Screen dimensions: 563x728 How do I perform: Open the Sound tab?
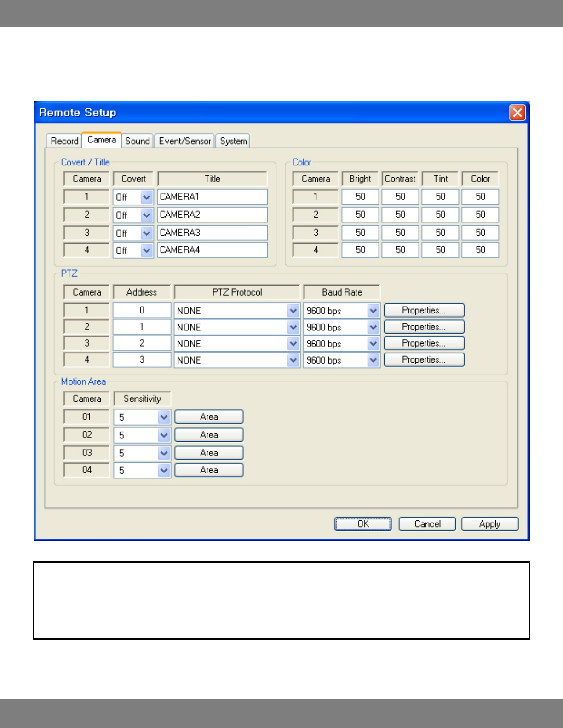138,141
